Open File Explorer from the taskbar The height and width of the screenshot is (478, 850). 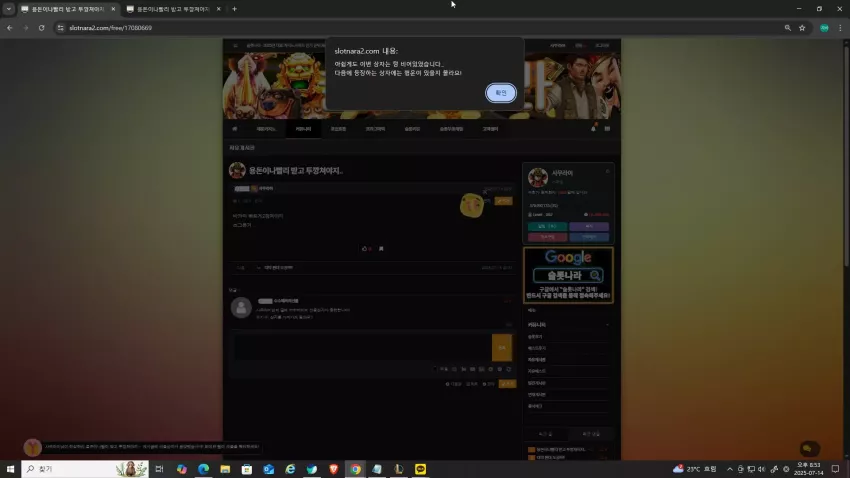pos(225,469)
